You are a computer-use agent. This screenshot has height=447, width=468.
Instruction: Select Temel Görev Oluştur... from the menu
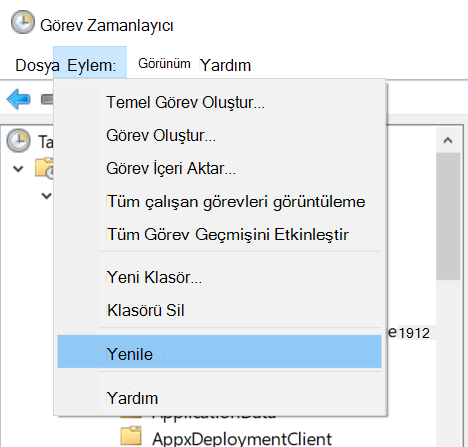[x=219, y=102]
